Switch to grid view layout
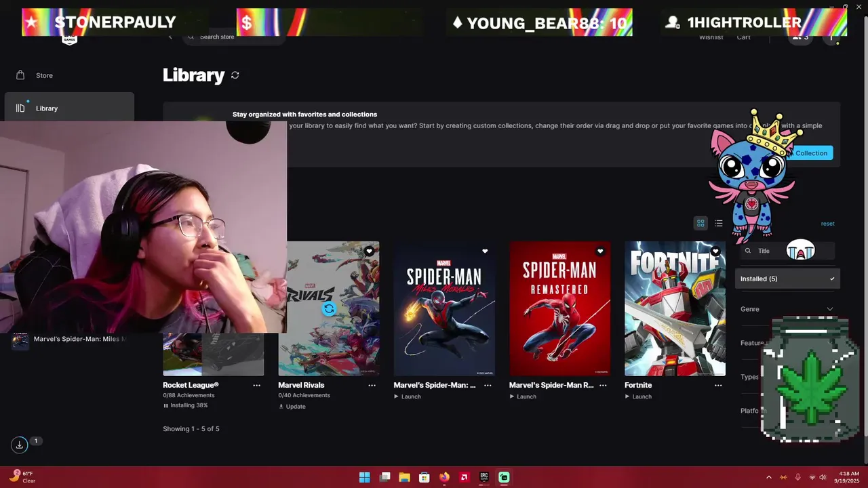868x488 pixels. [x=701, y=223]
